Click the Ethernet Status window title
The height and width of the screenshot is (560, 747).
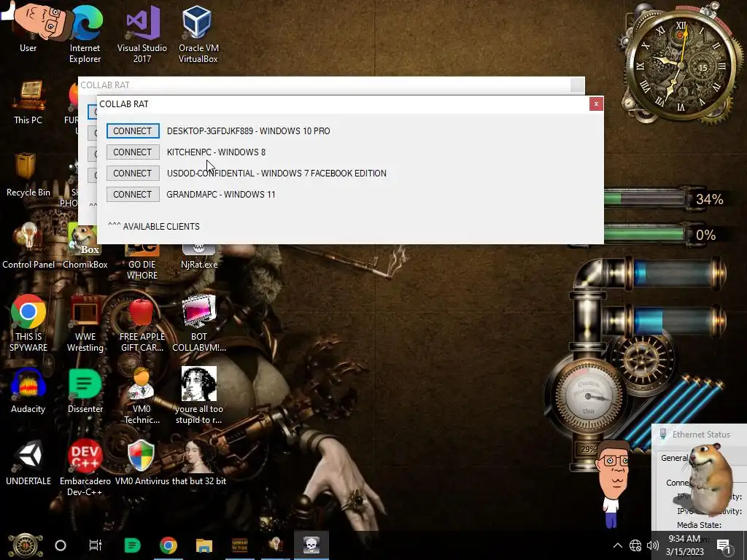(701, 435)
